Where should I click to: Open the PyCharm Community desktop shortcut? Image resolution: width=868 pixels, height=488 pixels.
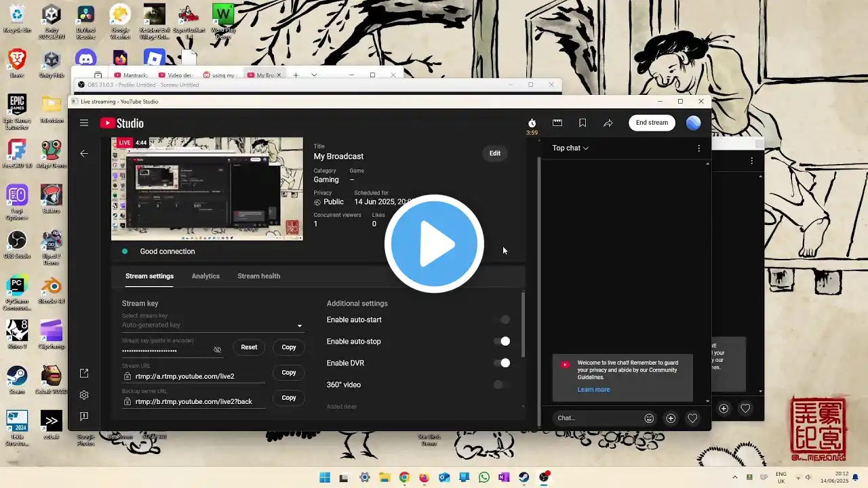click(x=16, y=293)
